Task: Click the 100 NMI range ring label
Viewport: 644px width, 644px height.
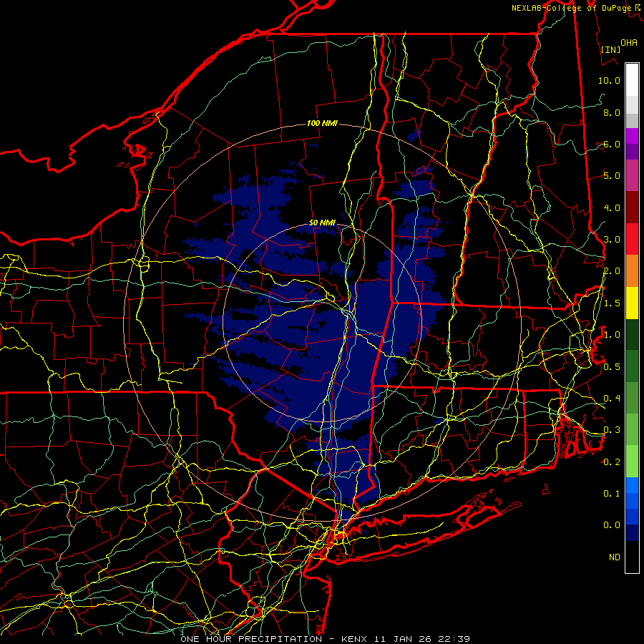Action: [x=322, y=123]
